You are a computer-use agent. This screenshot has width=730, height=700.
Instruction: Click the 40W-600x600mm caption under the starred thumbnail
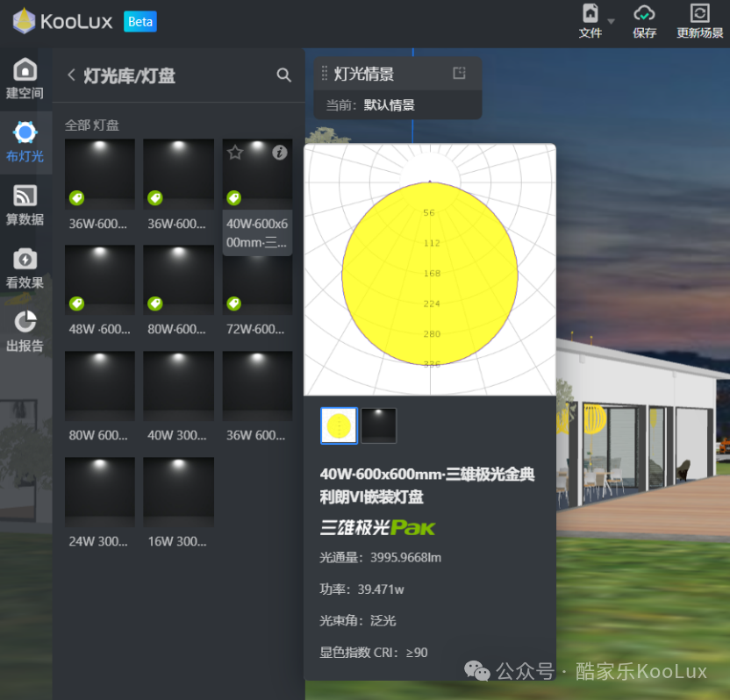257,233
